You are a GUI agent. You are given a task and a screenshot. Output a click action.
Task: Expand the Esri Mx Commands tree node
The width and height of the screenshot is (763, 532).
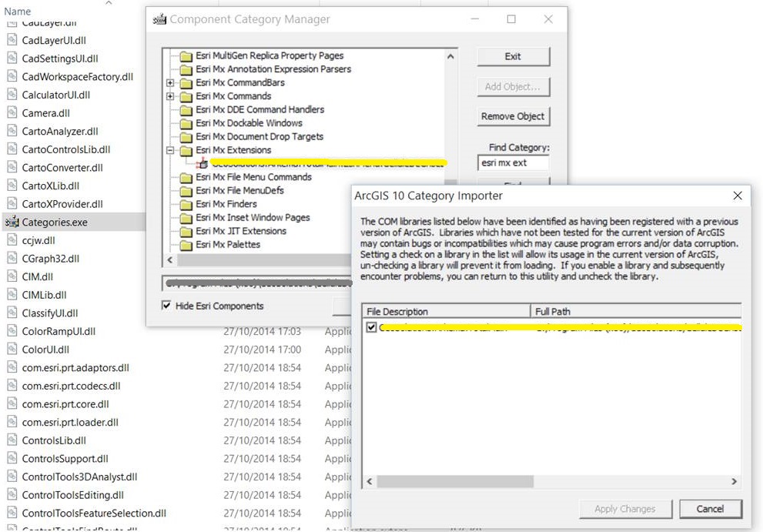pos(170,96)
